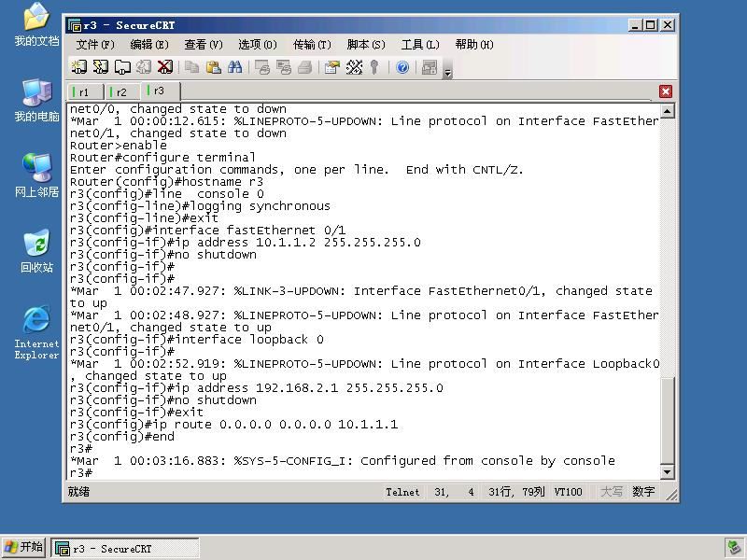Click the greyed printer icon
The image size is (747, 560).
[x=305, y=67]
